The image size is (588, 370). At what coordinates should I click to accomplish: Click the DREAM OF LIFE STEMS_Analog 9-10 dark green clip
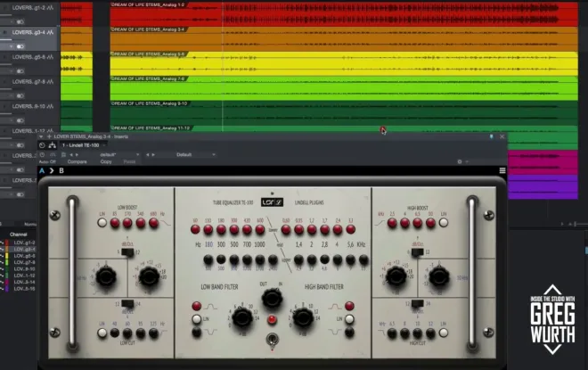(x=344, y=112)
